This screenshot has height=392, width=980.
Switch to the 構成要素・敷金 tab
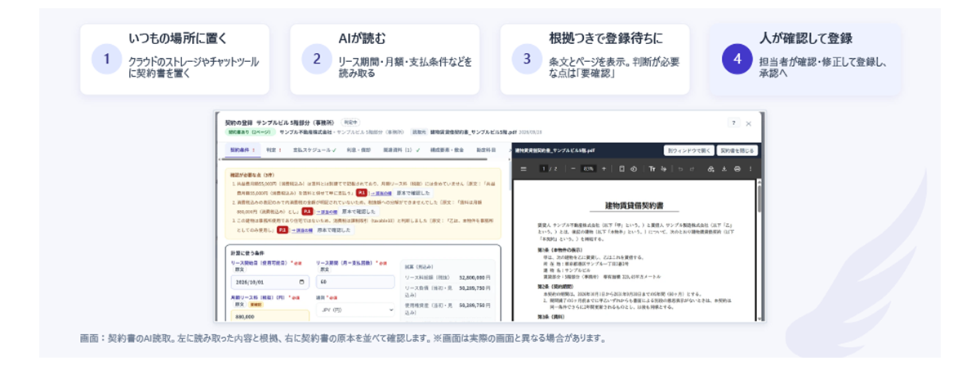pos(447,150)
